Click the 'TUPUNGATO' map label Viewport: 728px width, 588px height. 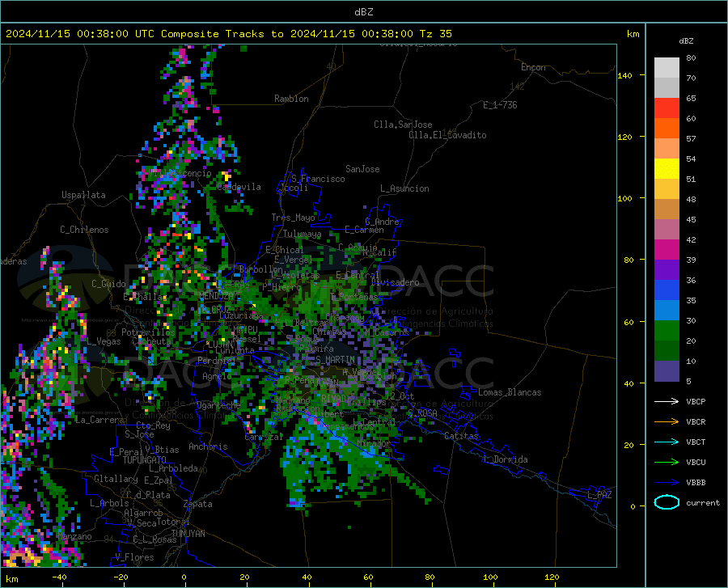[x=144, y=460]
